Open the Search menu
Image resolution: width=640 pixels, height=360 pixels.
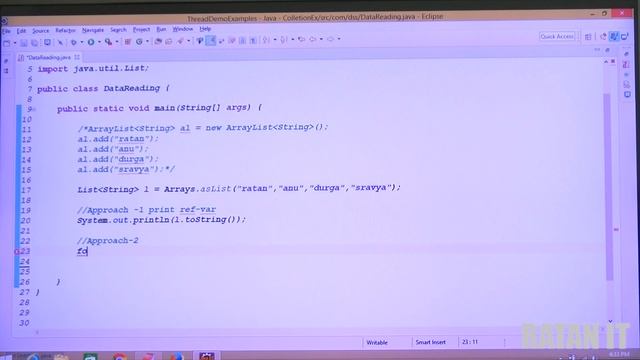click(118, 30)
